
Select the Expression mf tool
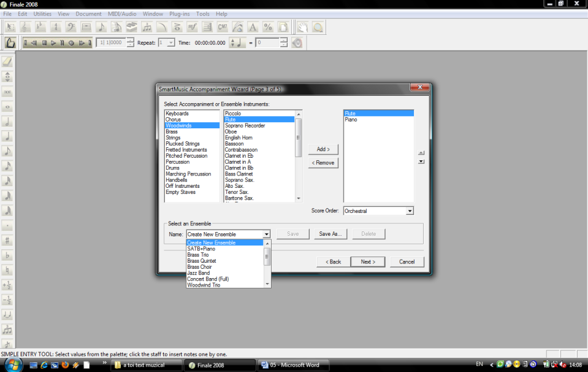coord(193,27)
